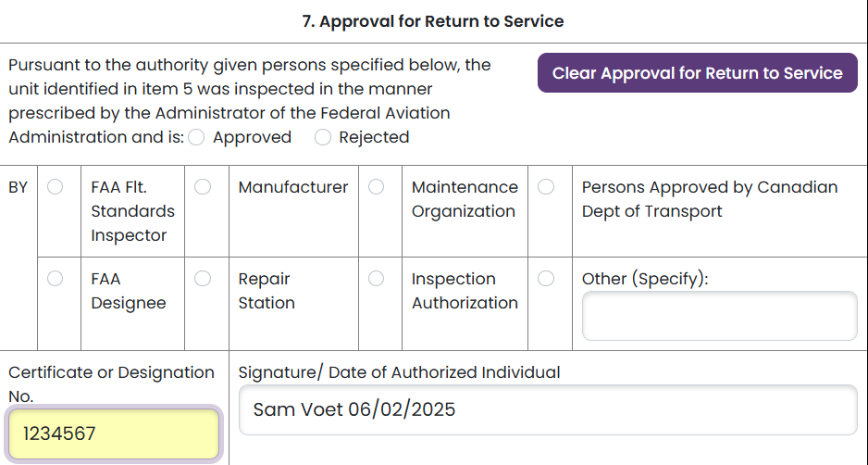
Task: Choose FAA Flt. Standards Inspector radio option
Action: [x=55, y=187]
